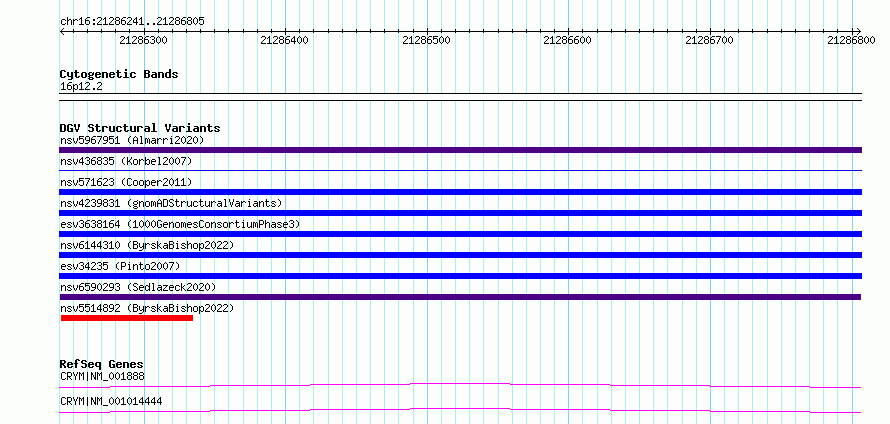Open the CRYM|NM_001014444 transcript label

pyautogui.click(x=111, y=401)
